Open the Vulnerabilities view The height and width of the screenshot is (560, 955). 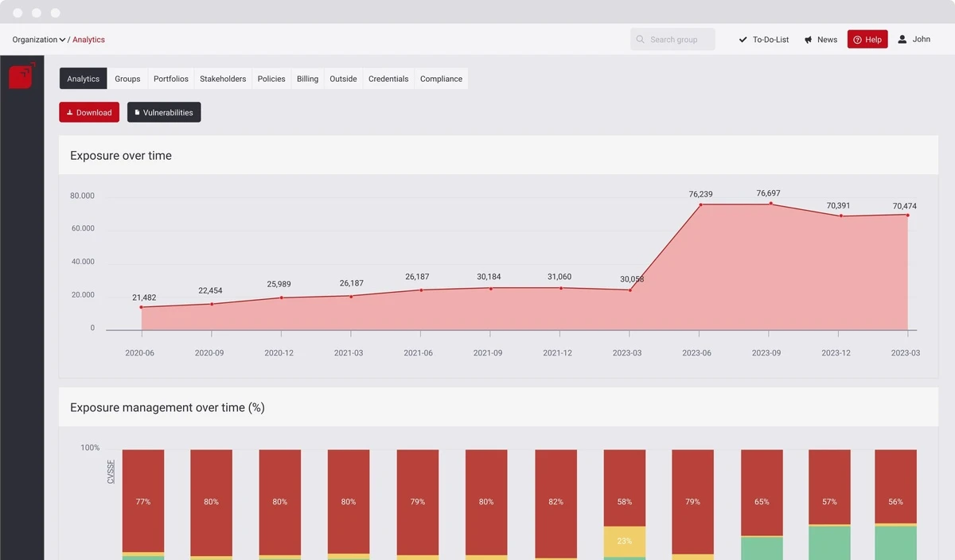tap(164, 112)
